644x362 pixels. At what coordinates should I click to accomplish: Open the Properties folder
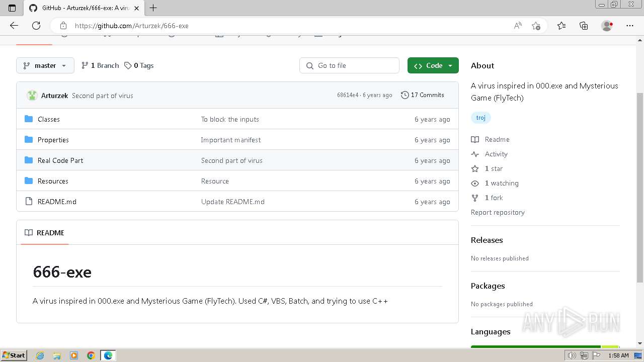point(53,140)
